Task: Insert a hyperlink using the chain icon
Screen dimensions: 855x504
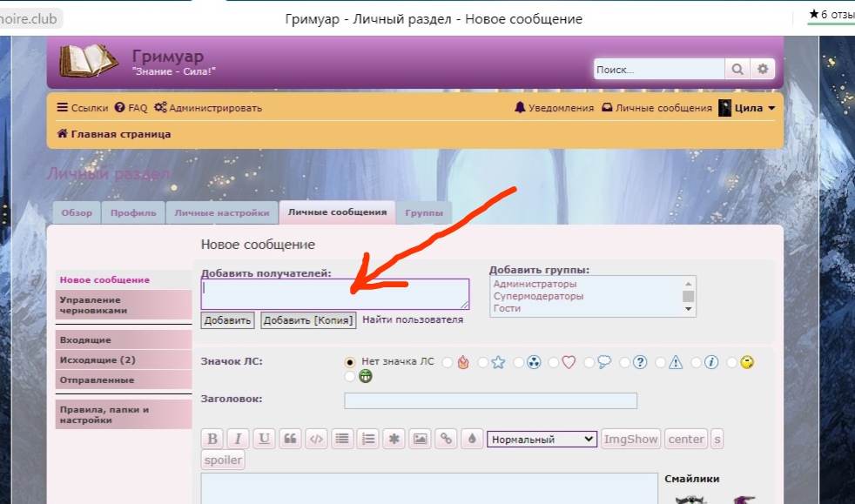Action: pyautogui.click(x=447, y=438)
